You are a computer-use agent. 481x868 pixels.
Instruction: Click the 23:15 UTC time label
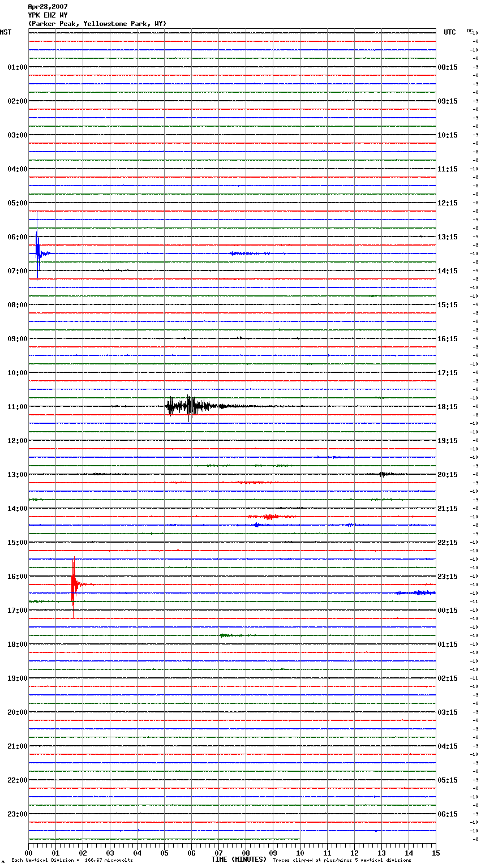click(x=448, y=577)
